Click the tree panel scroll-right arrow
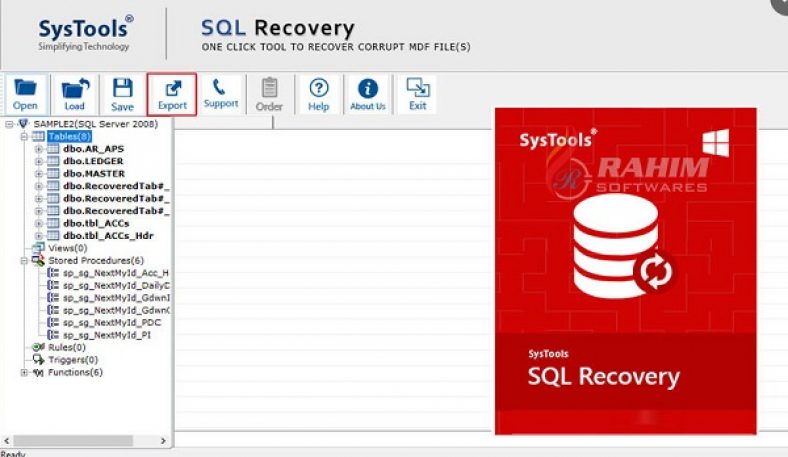 tap(163, 440)
